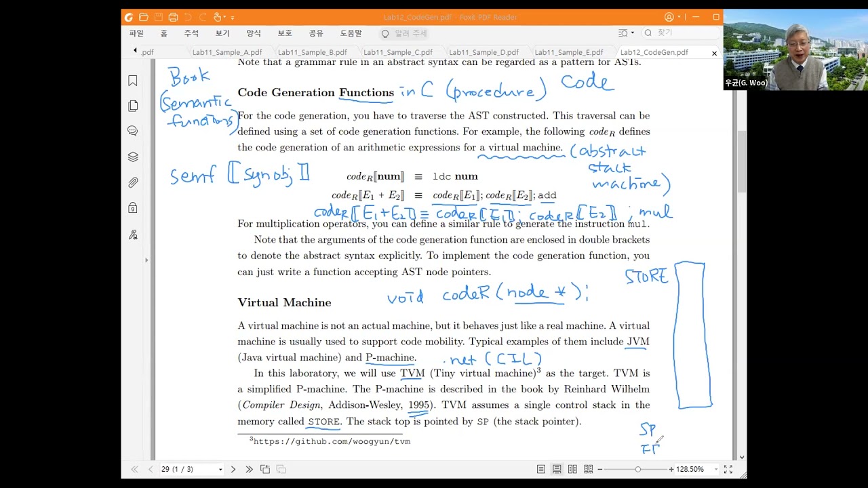Switch to Lab11_Sample_A.pdf tab
Image resolution: width=868 pixels, height=488 pixels.
tap(226, 52)
